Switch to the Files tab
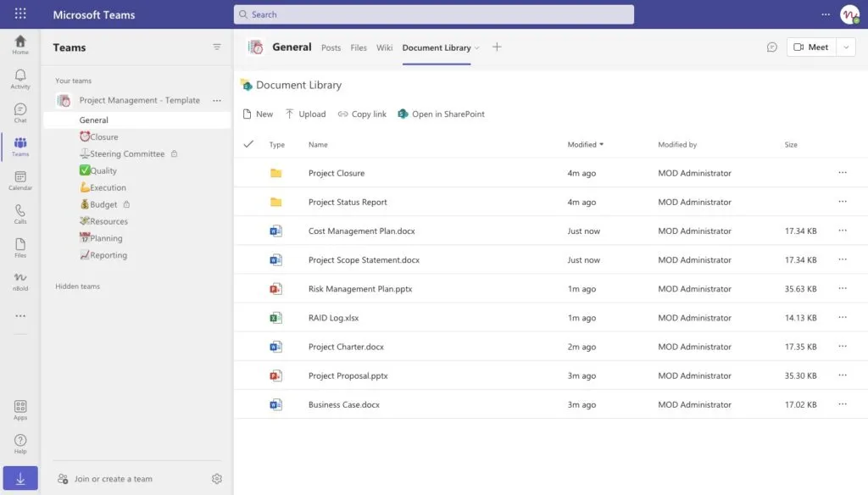868x495 pixels. click(x=359, y=47)
